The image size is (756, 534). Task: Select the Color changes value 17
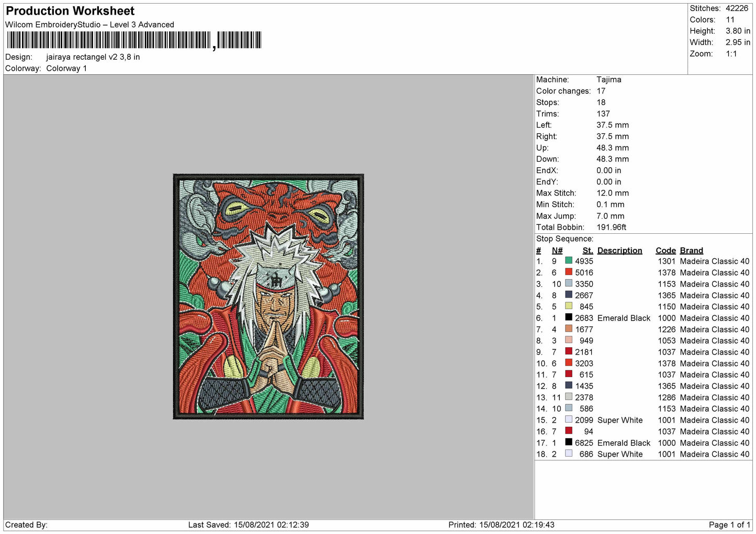(x=601, y=91)
